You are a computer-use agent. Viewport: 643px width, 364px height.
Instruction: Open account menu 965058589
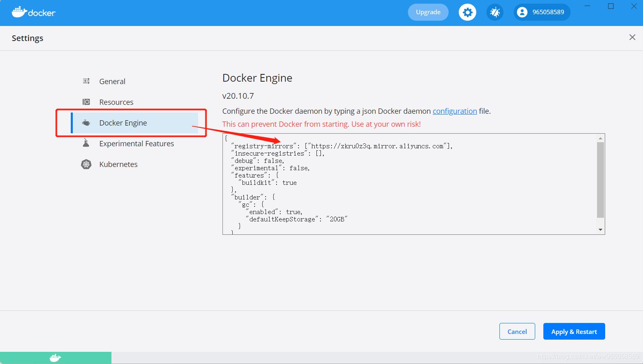point(542,12)
